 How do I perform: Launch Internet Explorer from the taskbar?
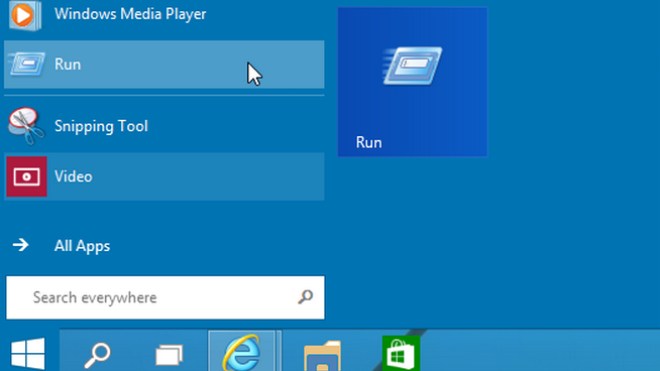click(x=242, y=352)
